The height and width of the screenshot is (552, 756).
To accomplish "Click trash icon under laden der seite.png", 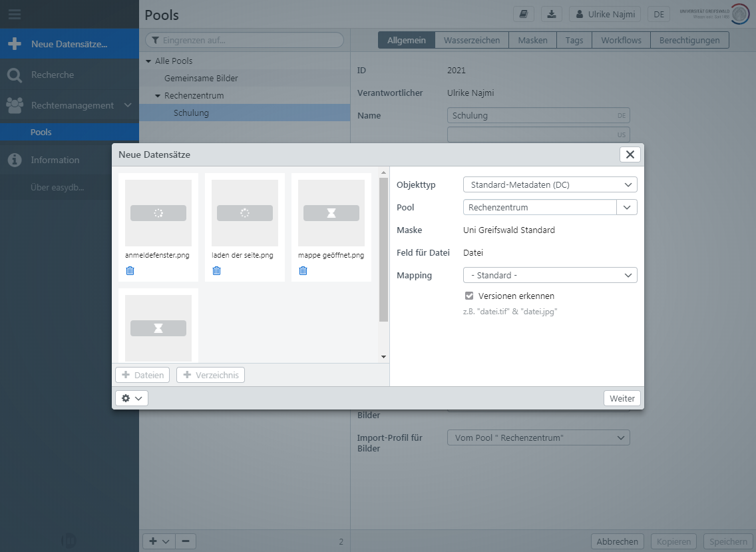I will pyautogui.click(x=216, y=271).
